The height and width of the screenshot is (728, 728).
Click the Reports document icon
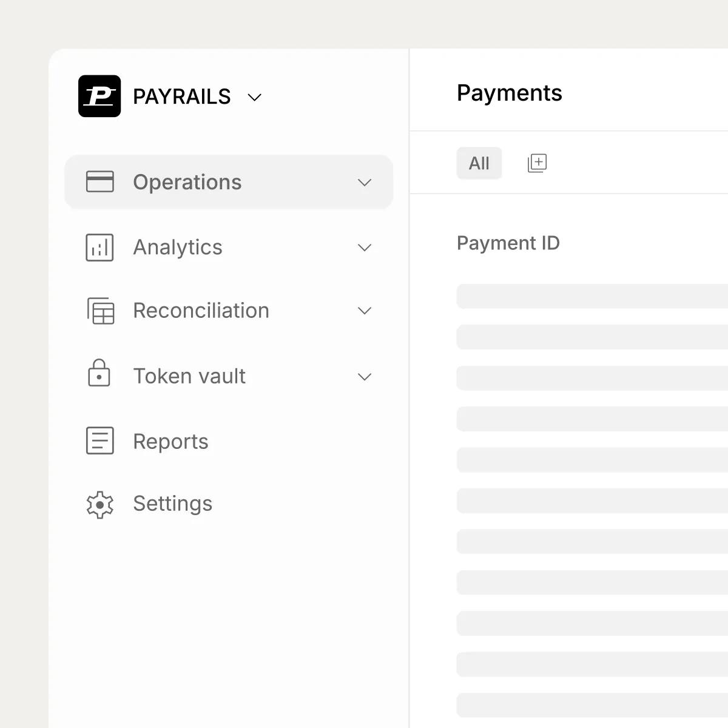pyautogui.click(x=100, y=440)
